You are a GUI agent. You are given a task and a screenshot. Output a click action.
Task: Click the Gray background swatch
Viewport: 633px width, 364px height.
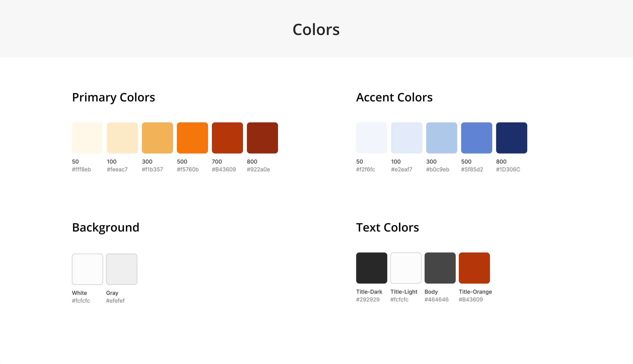click(x=122, y=269)
